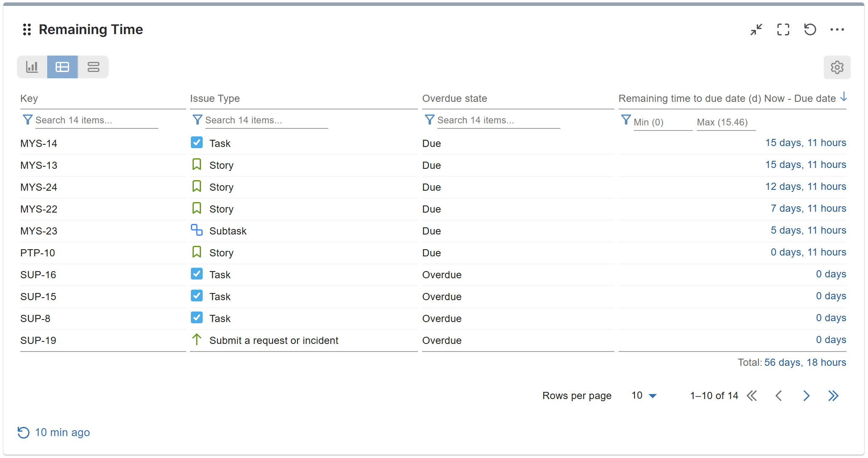Image resolution: width=868 pixels, height=458 pixels.
Task: Open Rows per page dropdown
Action: click(x=644, y=396)
